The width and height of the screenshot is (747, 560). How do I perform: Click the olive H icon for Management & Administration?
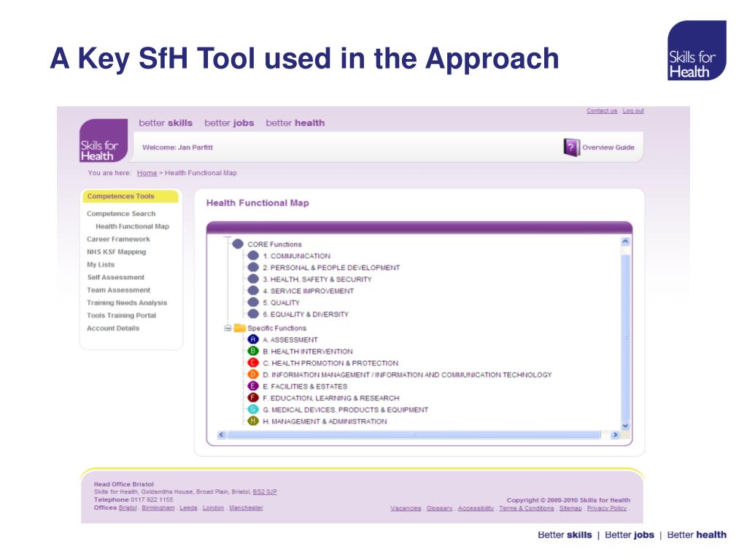click(x=253, y=421)
